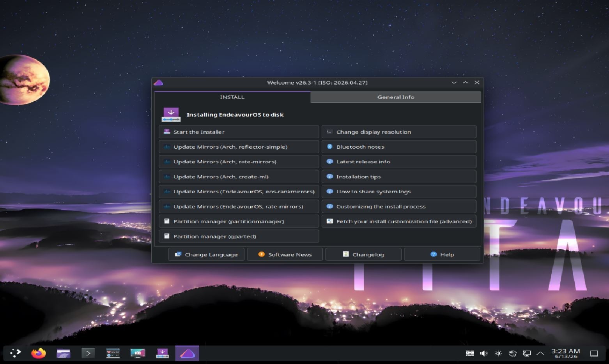Open the volume control in system tray
The image size is (609, 364).
484,353
